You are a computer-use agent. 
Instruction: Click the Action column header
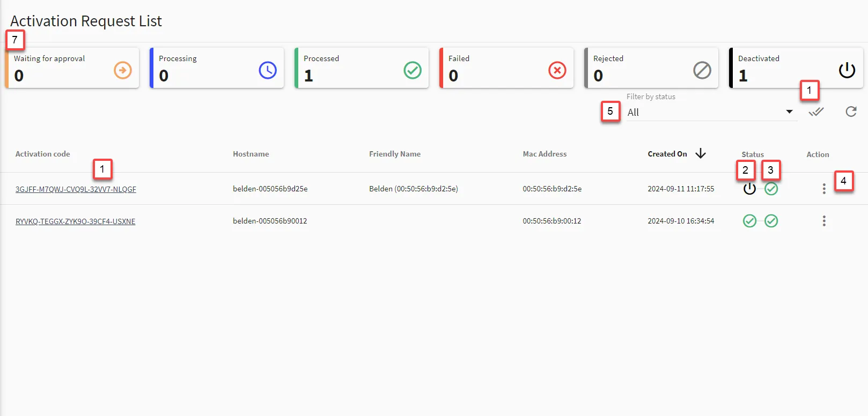818,154
